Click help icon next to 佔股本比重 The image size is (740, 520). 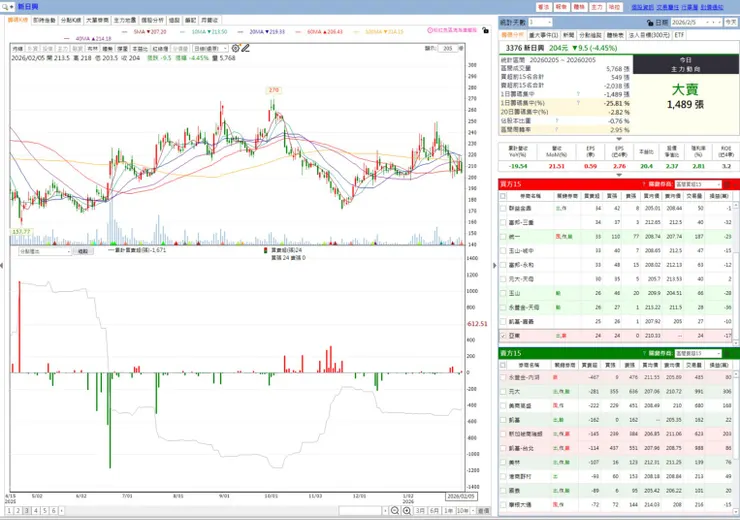(557, 121)
